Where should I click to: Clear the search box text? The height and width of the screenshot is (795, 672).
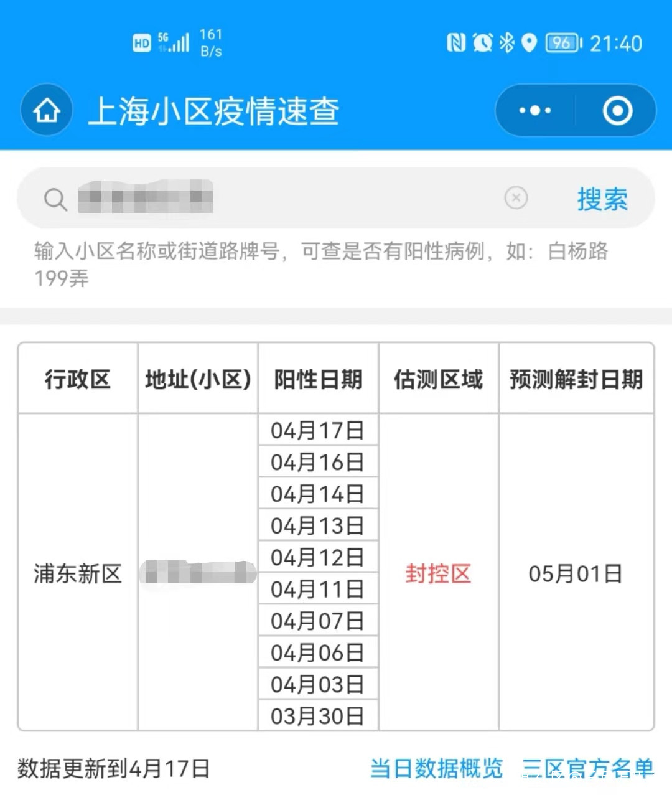516,198
